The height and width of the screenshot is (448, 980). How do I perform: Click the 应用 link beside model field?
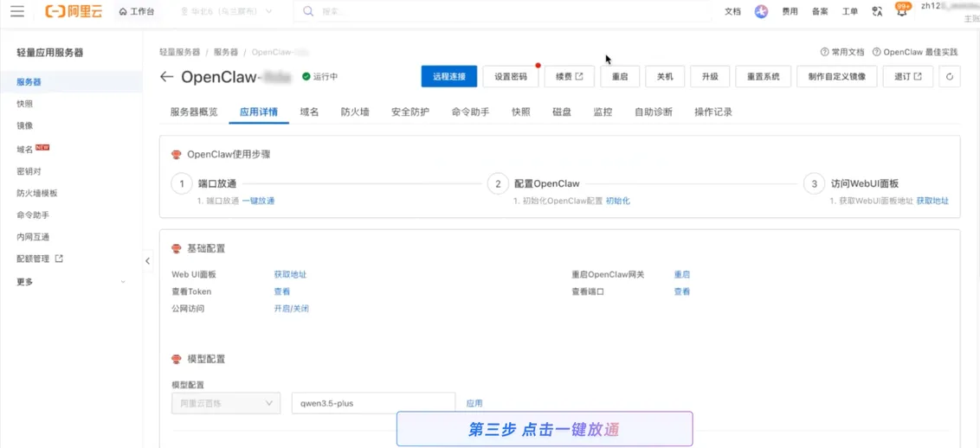tap(474, 404)
